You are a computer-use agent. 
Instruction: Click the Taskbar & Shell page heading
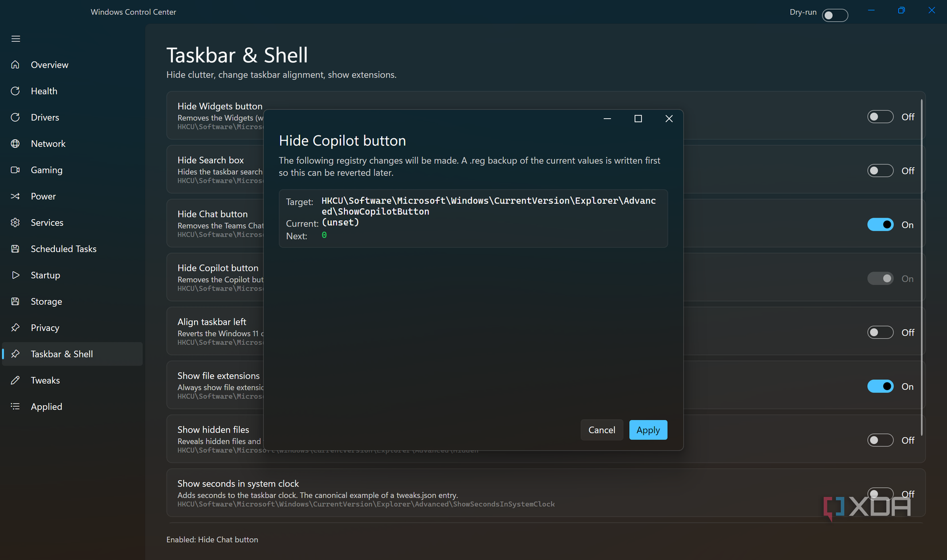pos(237,55)
